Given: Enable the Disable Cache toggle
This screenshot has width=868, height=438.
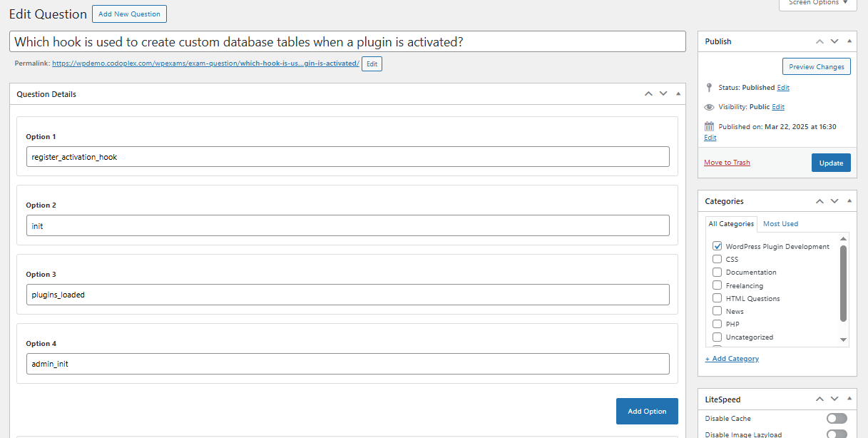Looking at the screenshot, I should click(837, 419).
